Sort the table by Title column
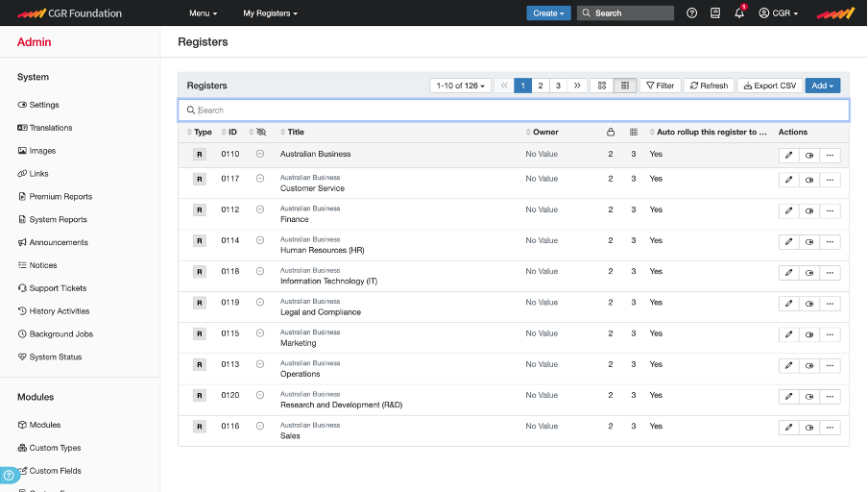868x492 pixels. (292, 132)
